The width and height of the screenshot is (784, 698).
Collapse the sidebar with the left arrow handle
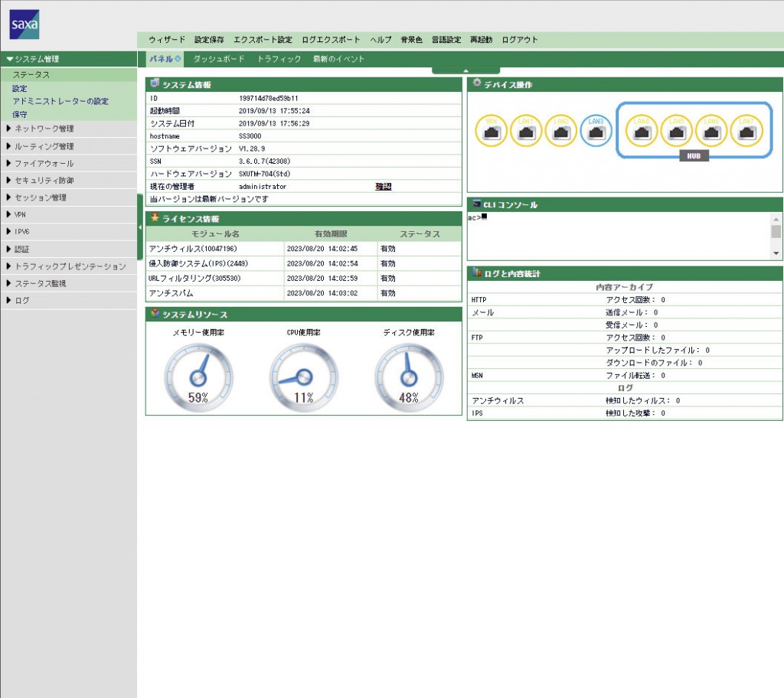(x=140, y=227)
